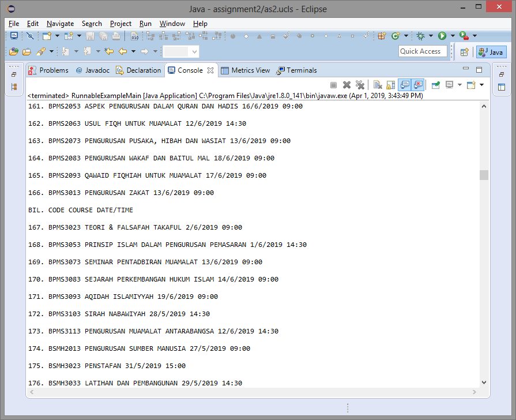Open the Search menu
Image resolution: width=516 pixels, height=420 pixels.
(x=92, y=24)
